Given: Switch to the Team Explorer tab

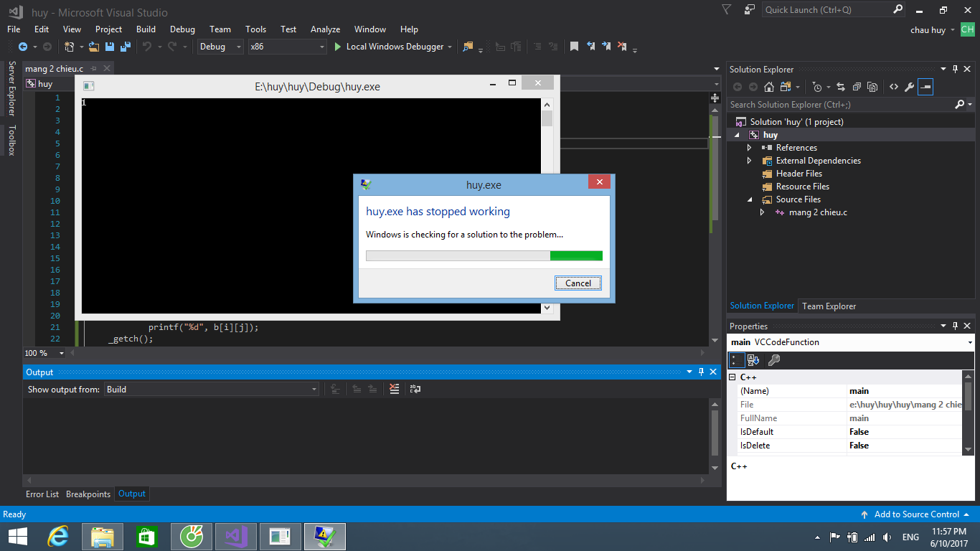Looking at the screenshot, I should tap(829, 306).
